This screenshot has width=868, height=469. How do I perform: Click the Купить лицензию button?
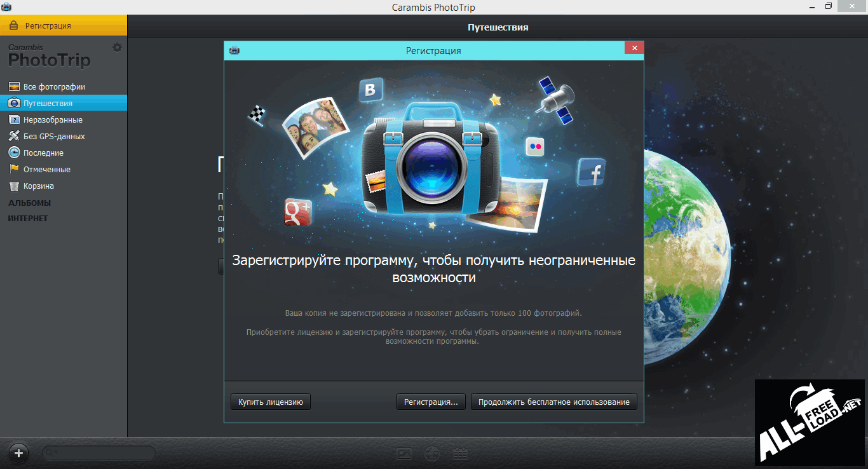pyautogui.click(x=270, y=402)
